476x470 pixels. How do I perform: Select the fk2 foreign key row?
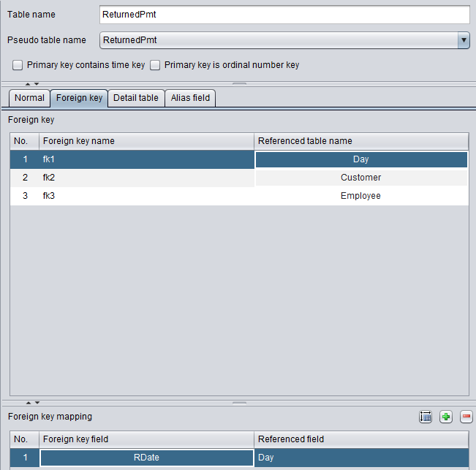click(x=132, y=178)
